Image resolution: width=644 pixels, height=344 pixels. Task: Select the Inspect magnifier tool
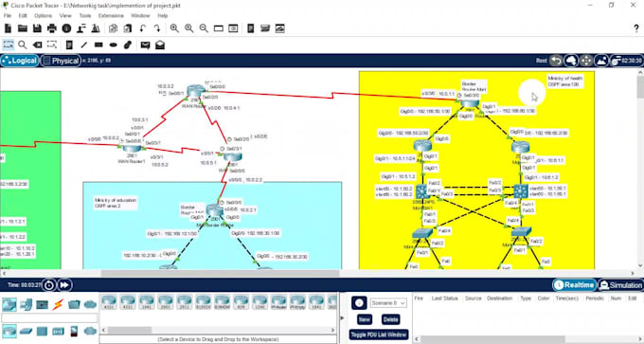pyautogui.click(x=23, y=45)
